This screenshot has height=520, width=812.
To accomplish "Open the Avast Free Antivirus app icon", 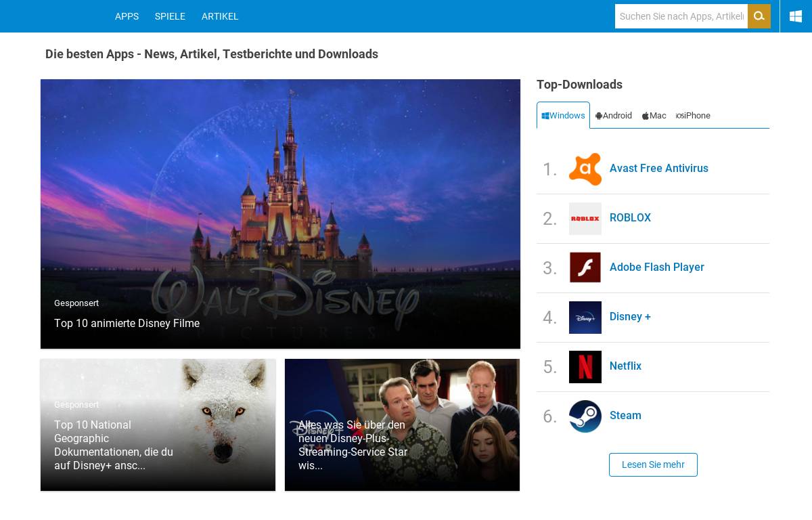I will (x=585, y=169).
